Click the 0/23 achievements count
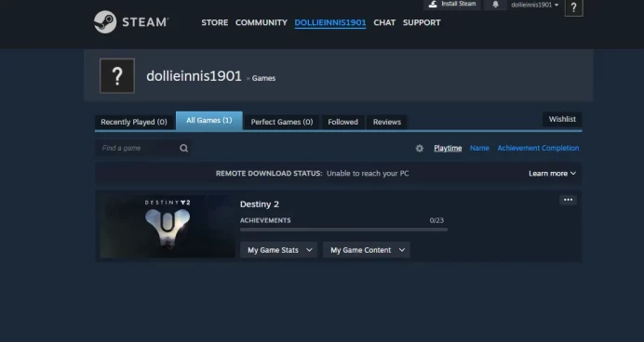Screen dimensions: 644x342 [x=436, y=220]
